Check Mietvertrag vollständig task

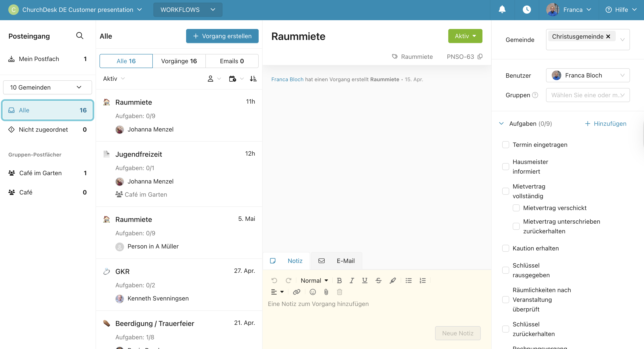[505, 191]
